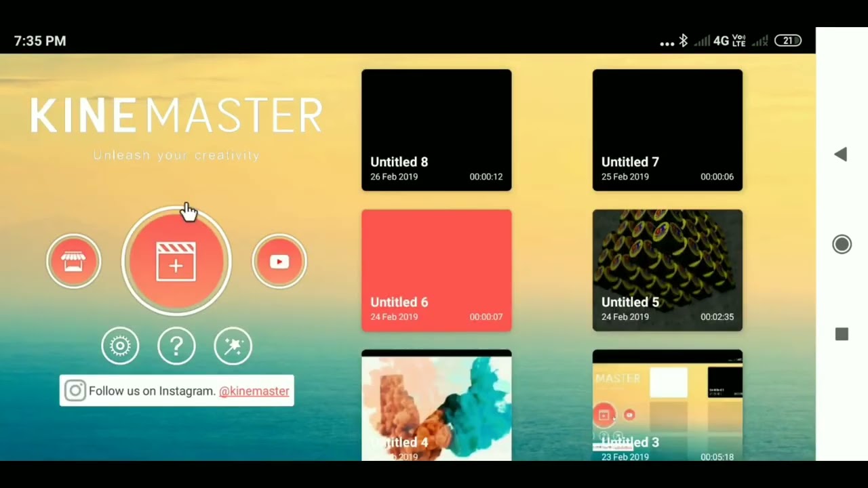Tap the Android home circle button
This screenshot has height=488, width=868.
pyautogui.click(x=842, y=245)
